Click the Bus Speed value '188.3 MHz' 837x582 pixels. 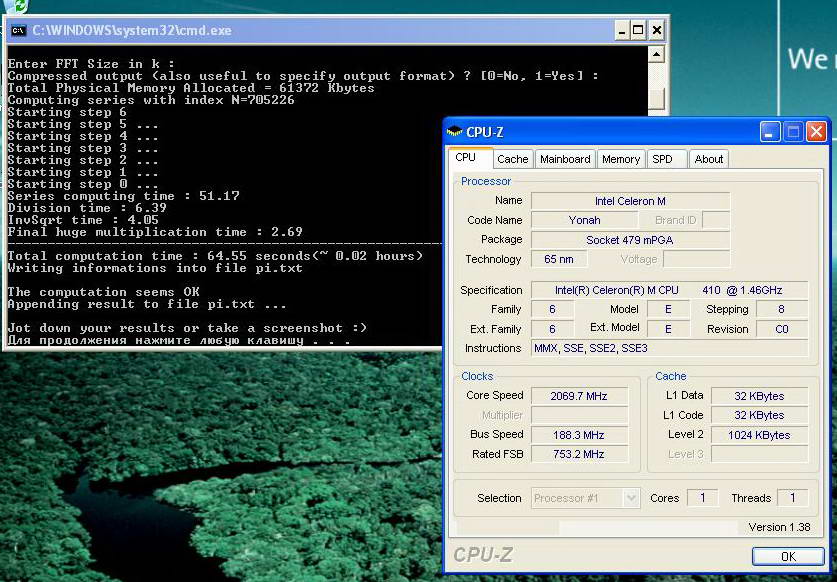pos(579,435)
